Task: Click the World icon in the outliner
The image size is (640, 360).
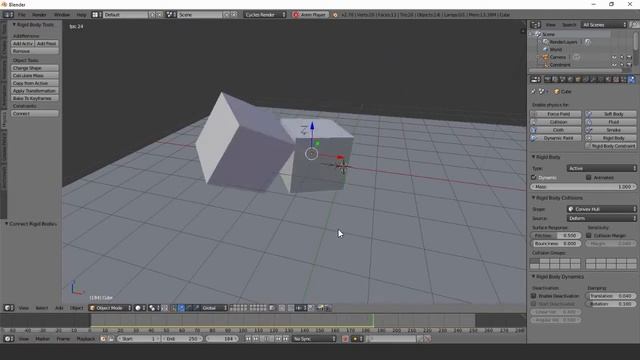Action: pyautogui.click(x=546, y=49)
